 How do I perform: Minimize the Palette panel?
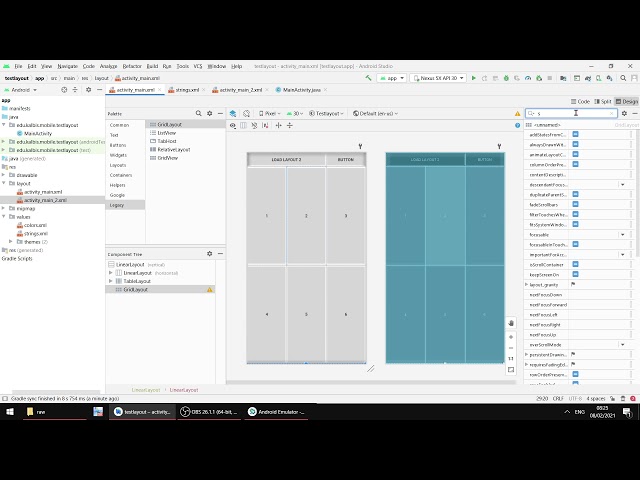pos(220,113)
